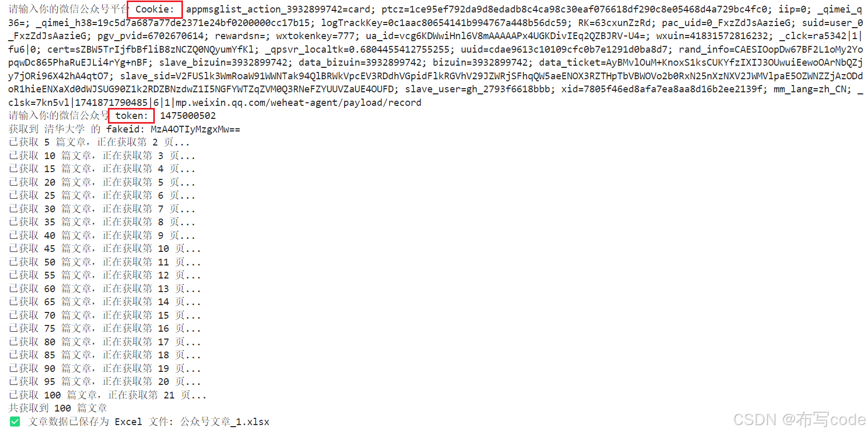Click the mm_lang=zh_CN cookie segment
Screen dimensions: 868x435
[812, 89]
